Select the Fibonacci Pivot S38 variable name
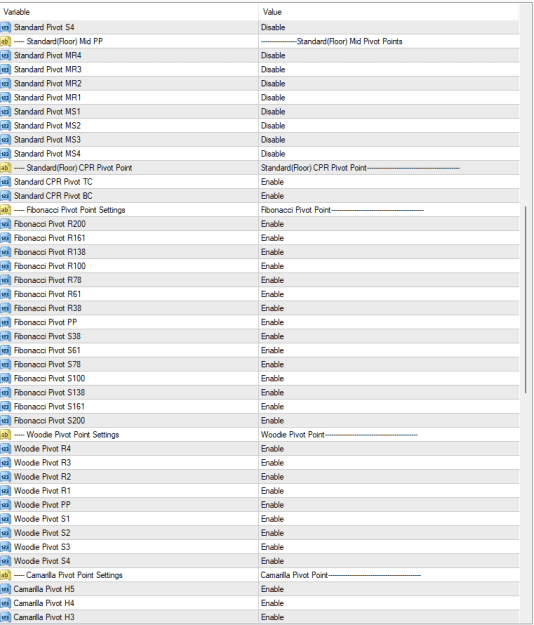 coord(47,336)
